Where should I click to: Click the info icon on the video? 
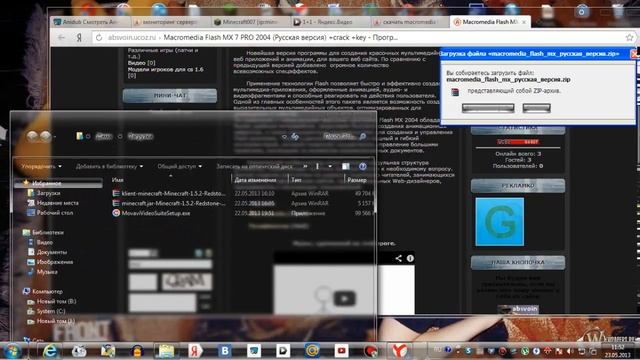point(410,258)
